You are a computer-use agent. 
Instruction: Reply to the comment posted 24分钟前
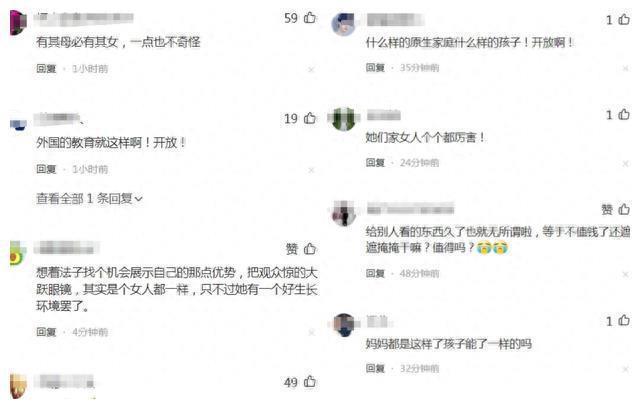tap(375, 162)
